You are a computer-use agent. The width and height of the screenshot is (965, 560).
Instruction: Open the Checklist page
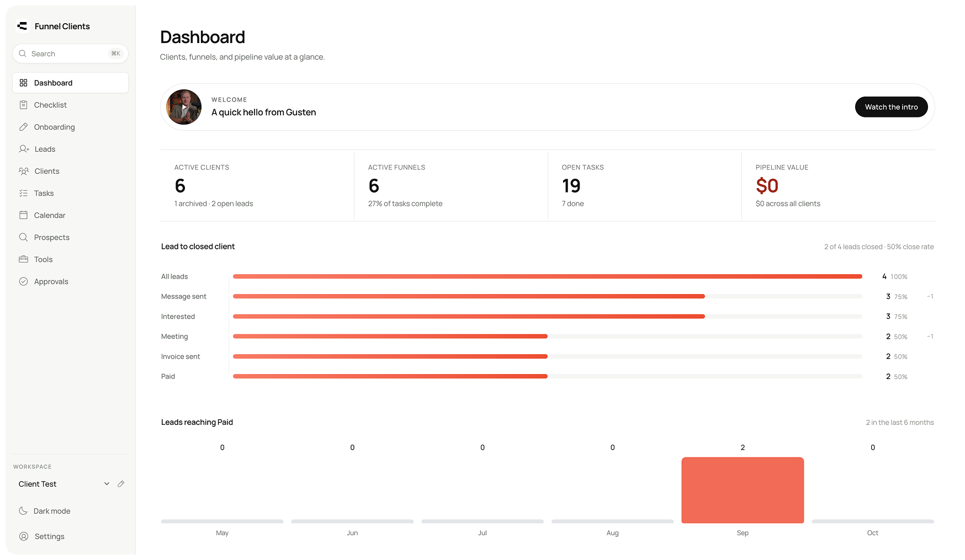coord(70,105)
